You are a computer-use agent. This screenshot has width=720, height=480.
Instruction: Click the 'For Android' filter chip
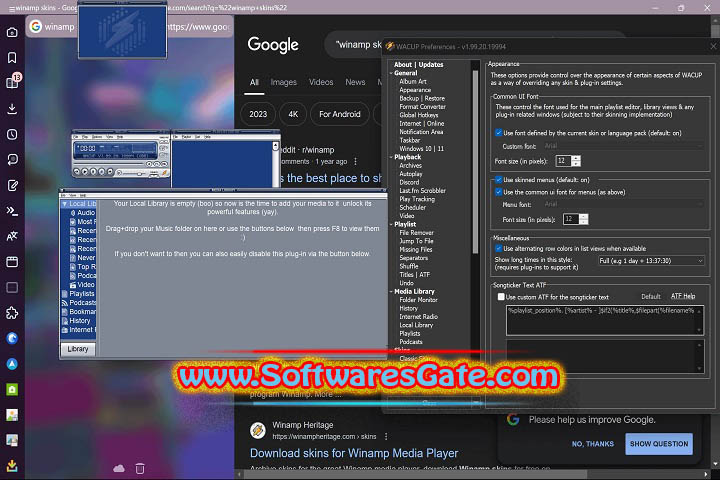click(x=340, y=114)
